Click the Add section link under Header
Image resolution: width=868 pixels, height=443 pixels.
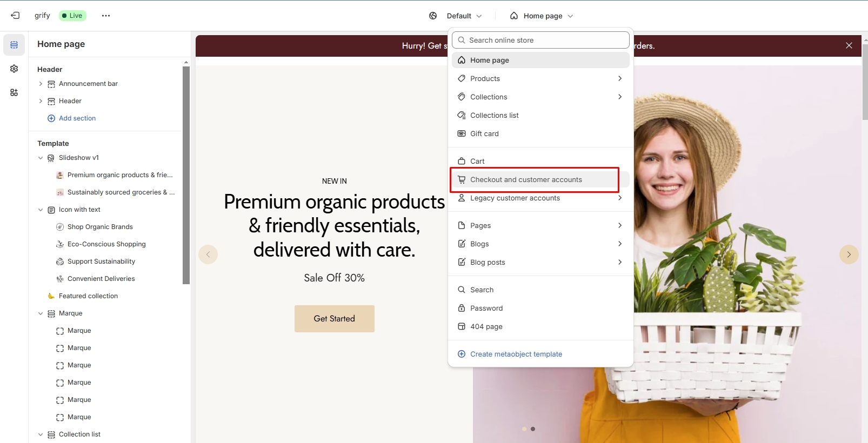click(x=77, y=118)
